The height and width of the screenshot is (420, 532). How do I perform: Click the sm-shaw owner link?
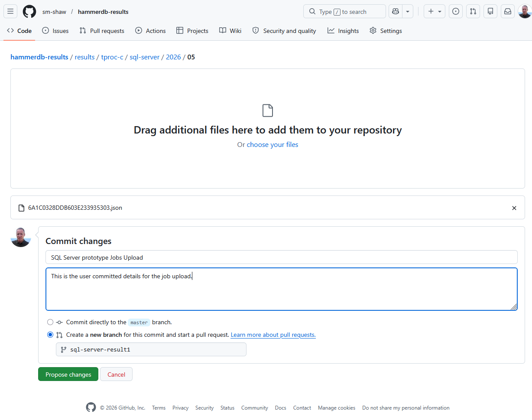54,12
